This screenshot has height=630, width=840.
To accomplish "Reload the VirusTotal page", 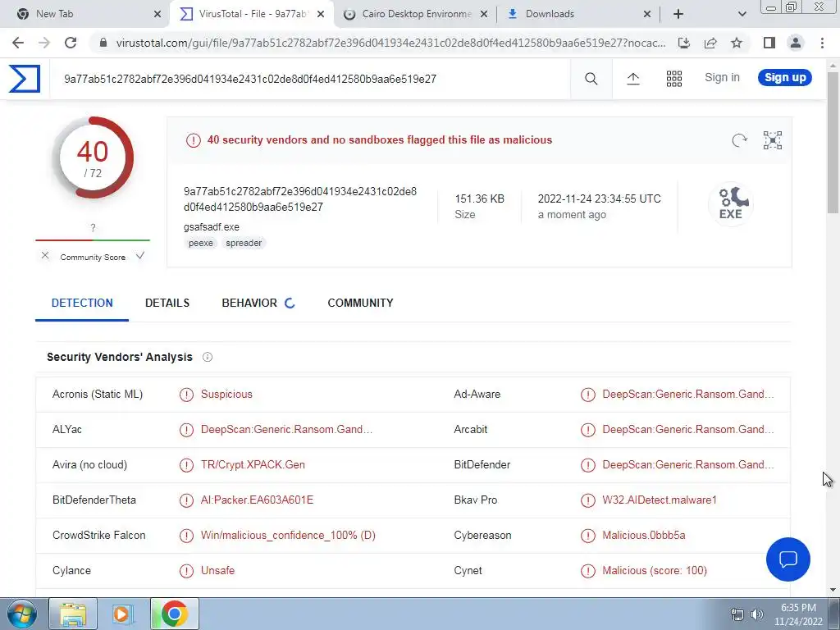I will [x=71, y=43].
